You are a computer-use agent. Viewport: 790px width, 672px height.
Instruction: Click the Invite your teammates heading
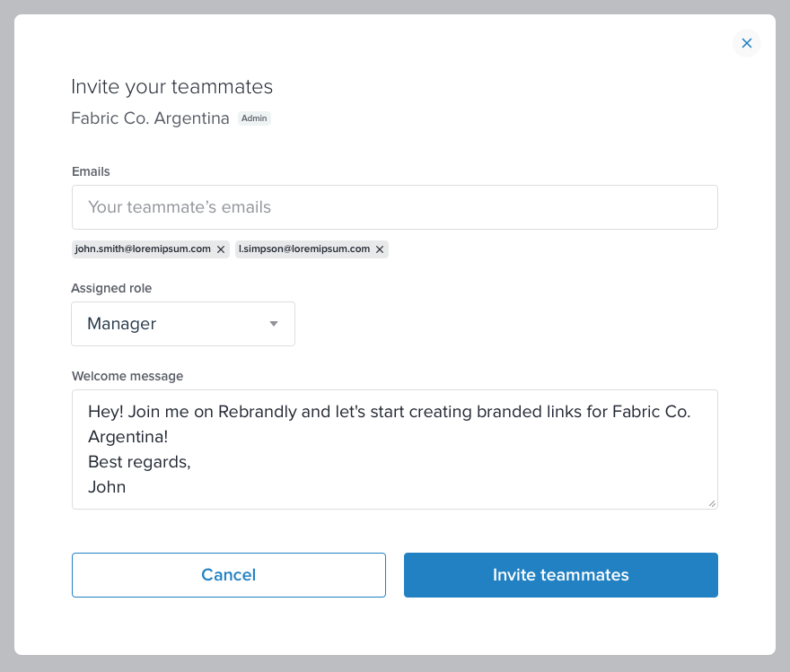pos(171,87)
